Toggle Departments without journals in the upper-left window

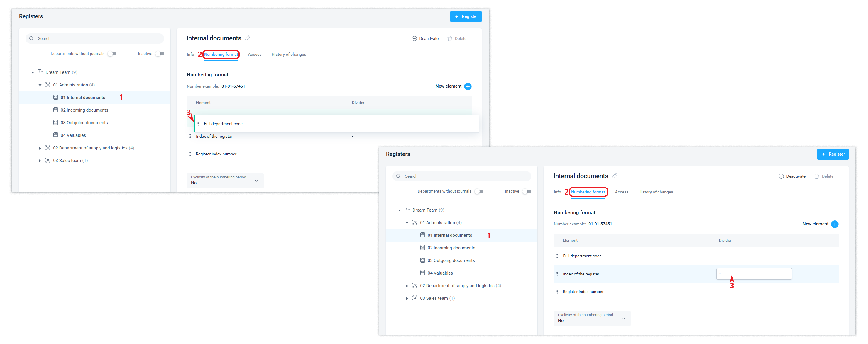pos(112,54)
